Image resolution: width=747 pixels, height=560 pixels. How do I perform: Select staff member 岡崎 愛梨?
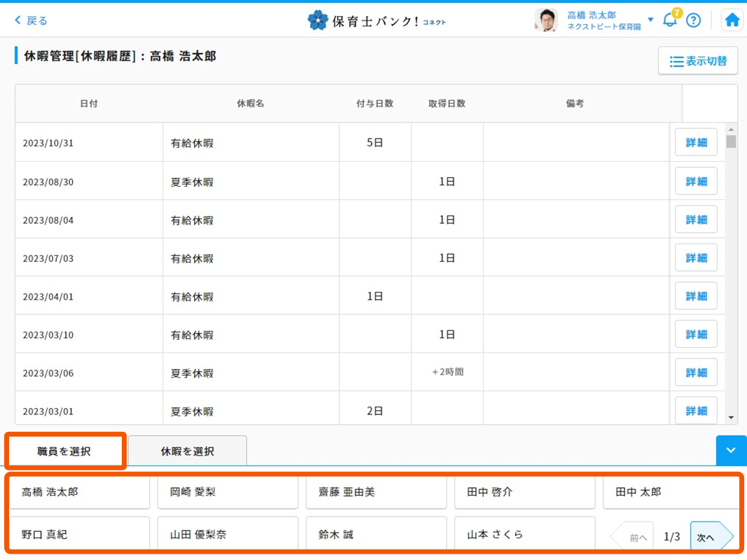point(228,492)
